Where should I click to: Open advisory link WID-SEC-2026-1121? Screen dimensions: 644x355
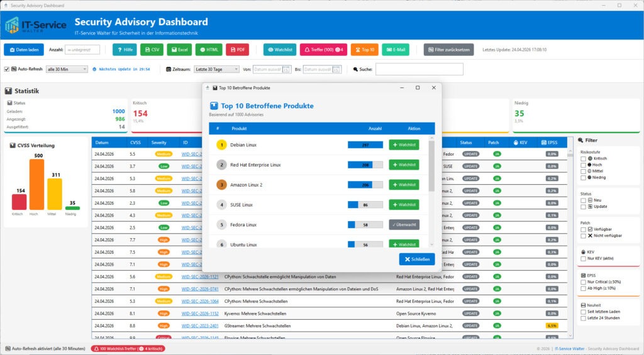(200, 276)
